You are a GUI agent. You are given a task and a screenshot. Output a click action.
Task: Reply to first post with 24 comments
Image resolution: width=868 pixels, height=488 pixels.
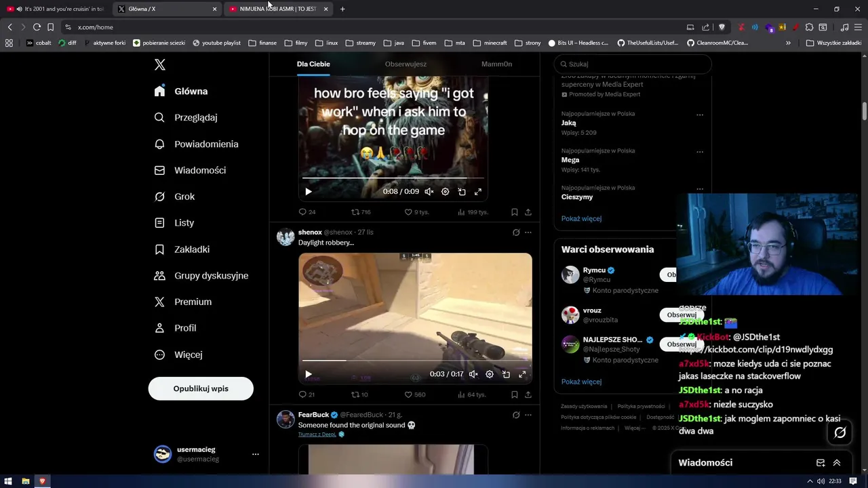click(x=307, y=212)
